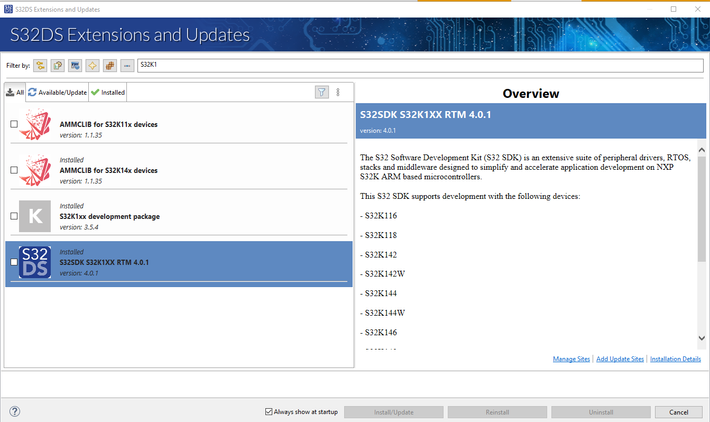The width and height of the screenshot is (710, 422).
Task: Click S32K144 in the device list
Action: [381, 293]
